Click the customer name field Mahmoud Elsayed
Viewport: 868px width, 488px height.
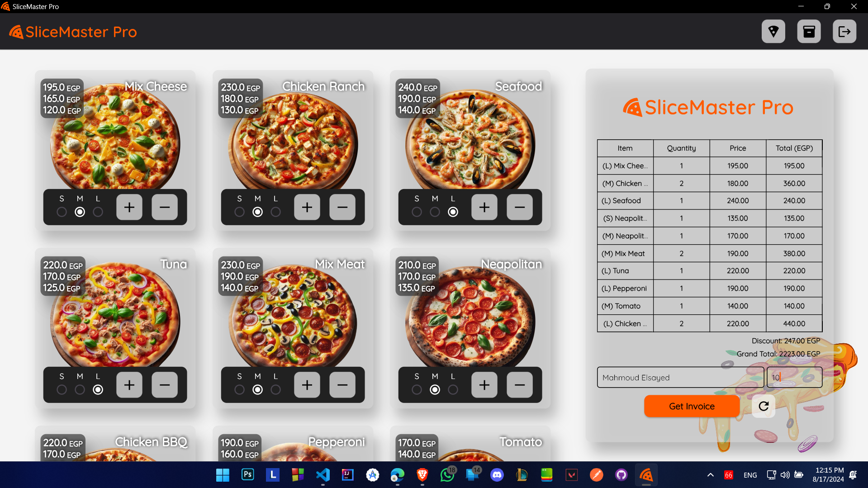pyautogui.click(x=680, y=377)
